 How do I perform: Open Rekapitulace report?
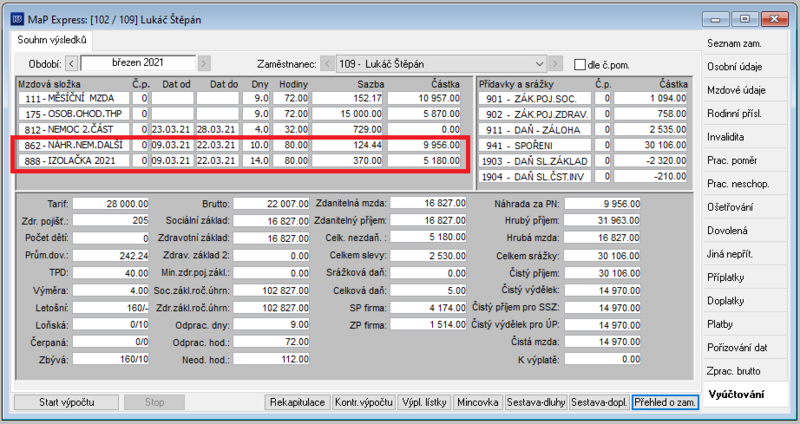coord(297,402)
